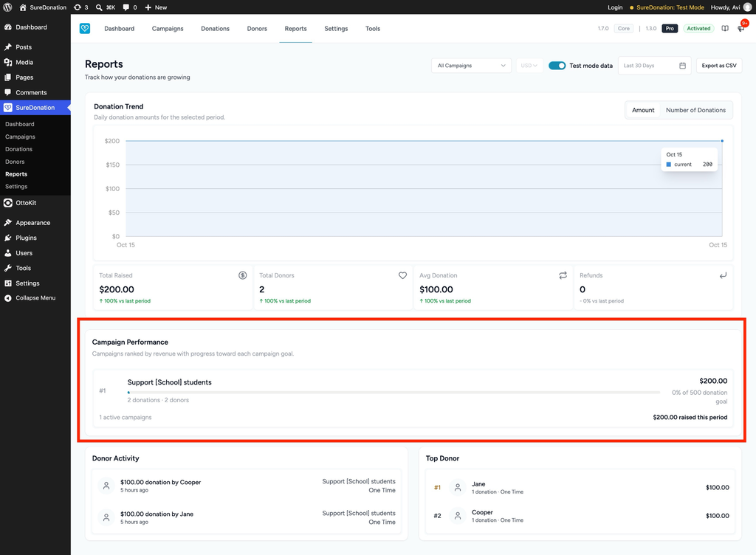The image size is (756, 555).
Task: Click Cooper's avatar in Top Donor
Action: coord(458,515)
